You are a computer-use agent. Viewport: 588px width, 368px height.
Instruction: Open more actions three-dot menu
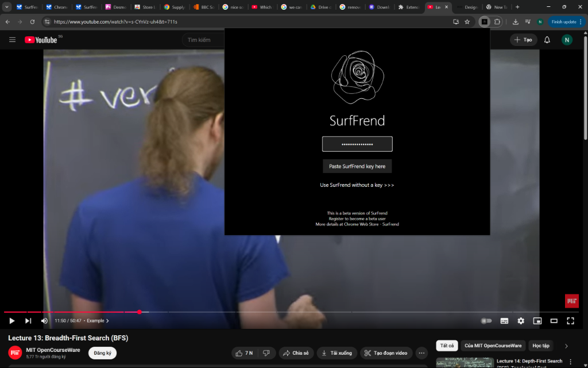coord(421,353)
